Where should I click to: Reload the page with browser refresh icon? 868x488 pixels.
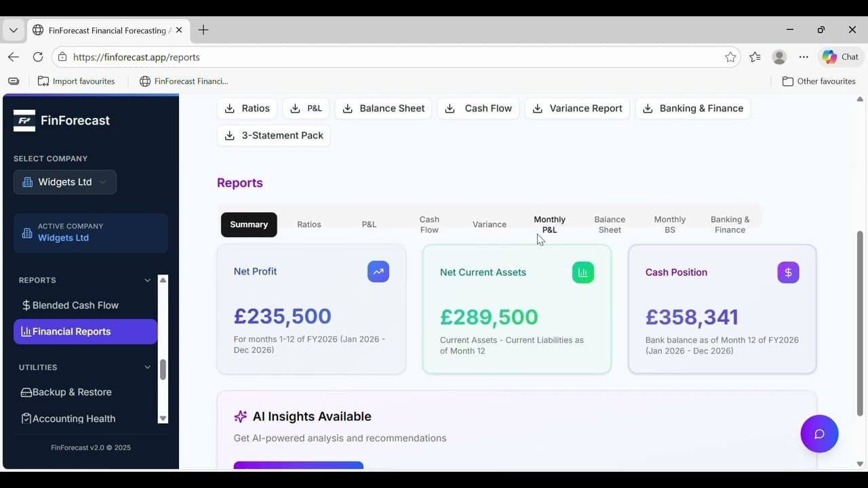[38, 57]
